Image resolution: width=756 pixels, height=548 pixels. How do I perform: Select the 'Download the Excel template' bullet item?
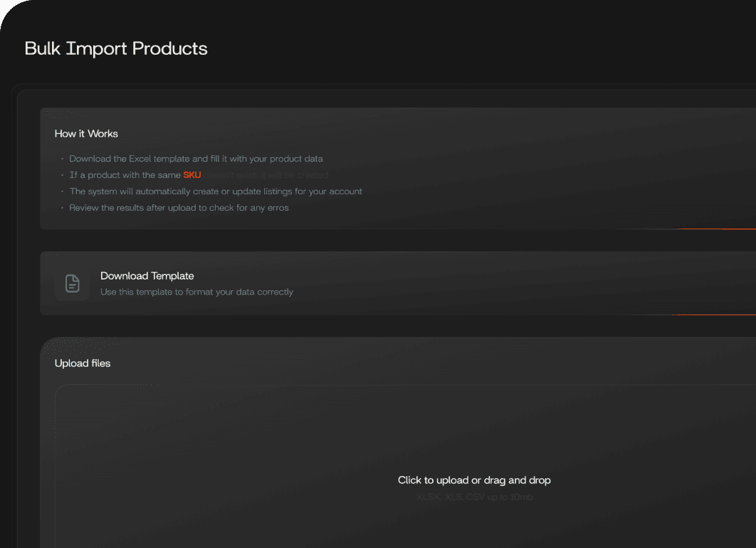(196, 158)
